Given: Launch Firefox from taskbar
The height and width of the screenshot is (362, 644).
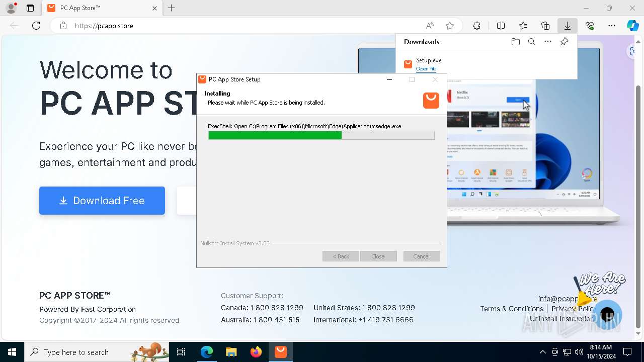Looking at the screenshot, I should (x=256, y=352).
